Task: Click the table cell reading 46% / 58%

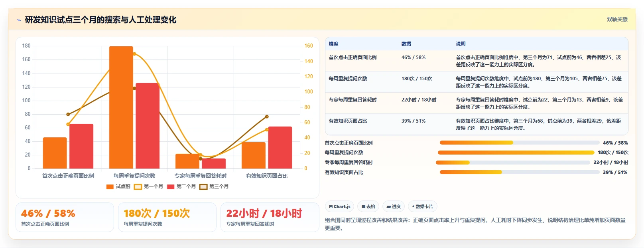Action: (414, 58)
